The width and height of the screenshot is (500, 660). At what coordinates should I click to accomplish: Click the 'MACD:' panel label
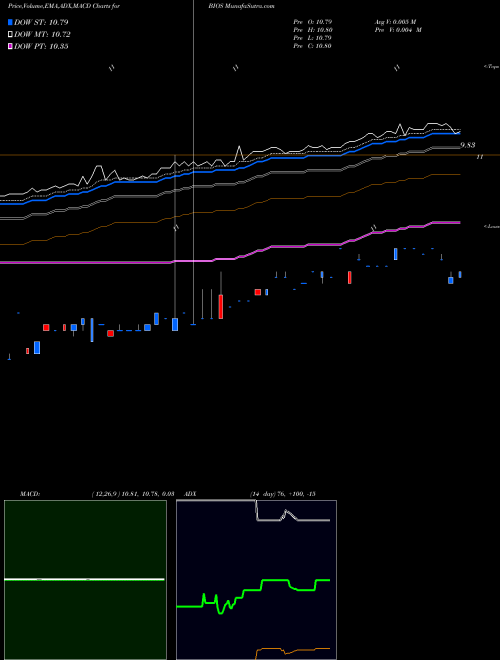tap(30, 494)
